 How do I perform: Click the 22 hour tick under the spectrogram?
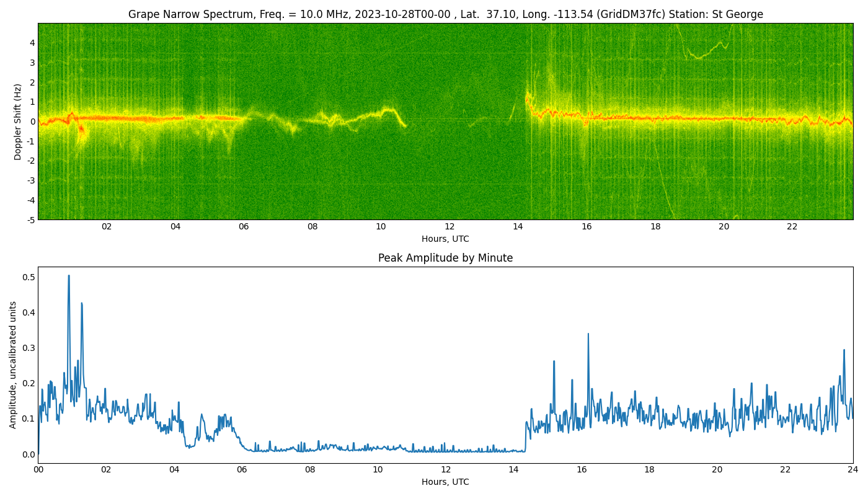click(x=792, y=227)
